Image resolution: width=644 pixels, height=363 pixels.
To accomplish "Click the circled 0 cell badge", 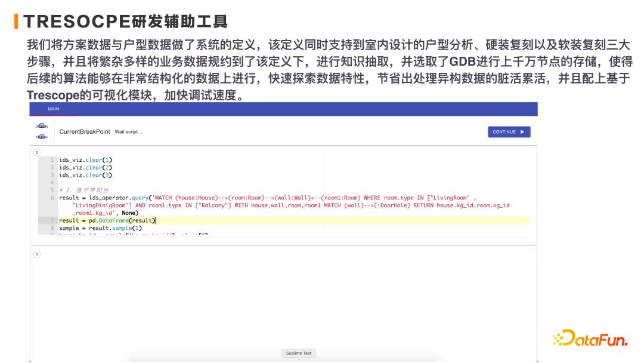I will pyautogui.click(x=36, y=152).
